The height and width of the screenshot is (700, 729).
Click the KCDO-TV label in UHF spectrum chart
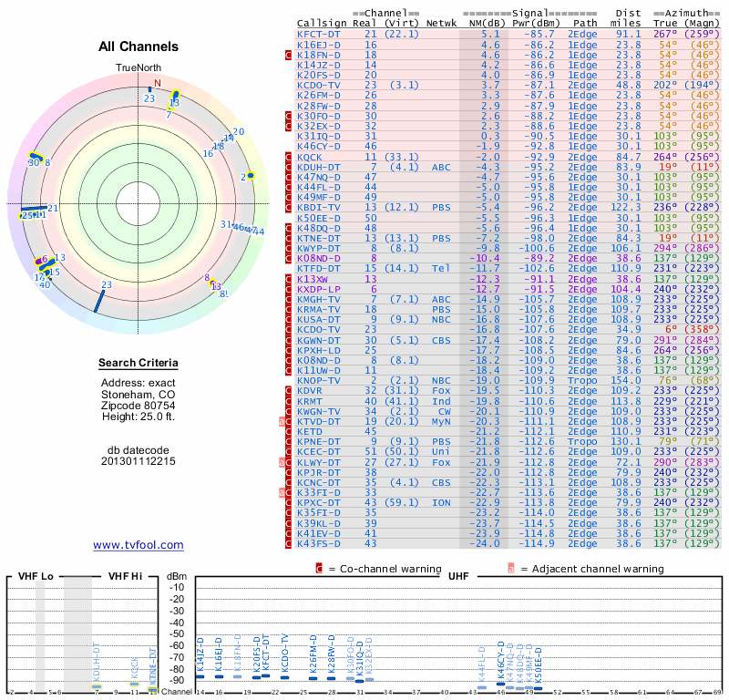tap(284, 654)
